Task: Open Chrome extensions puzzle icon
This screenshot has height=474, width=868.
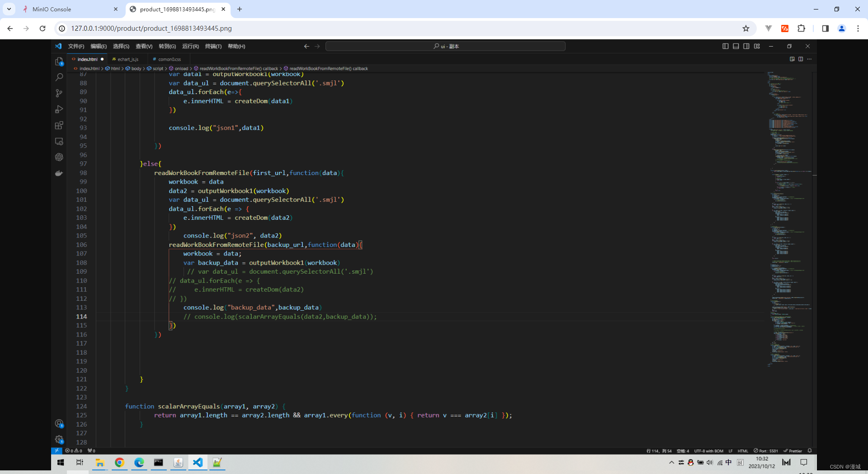Action: click(801, 28)
